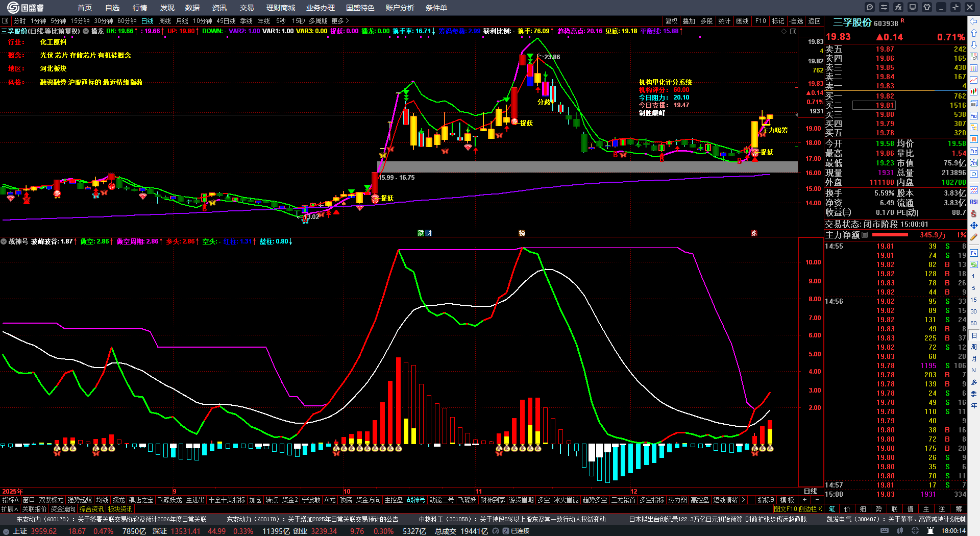Select the 日 period in right sidebar
Image resolution: width=980 pixels, height=536 pixels.
click(974, 335)
